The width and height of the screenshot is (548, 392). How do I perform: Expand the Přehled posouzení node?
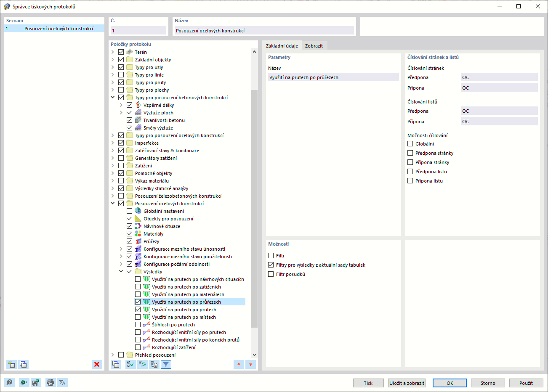pyautogui.click(x=113, y=355)
